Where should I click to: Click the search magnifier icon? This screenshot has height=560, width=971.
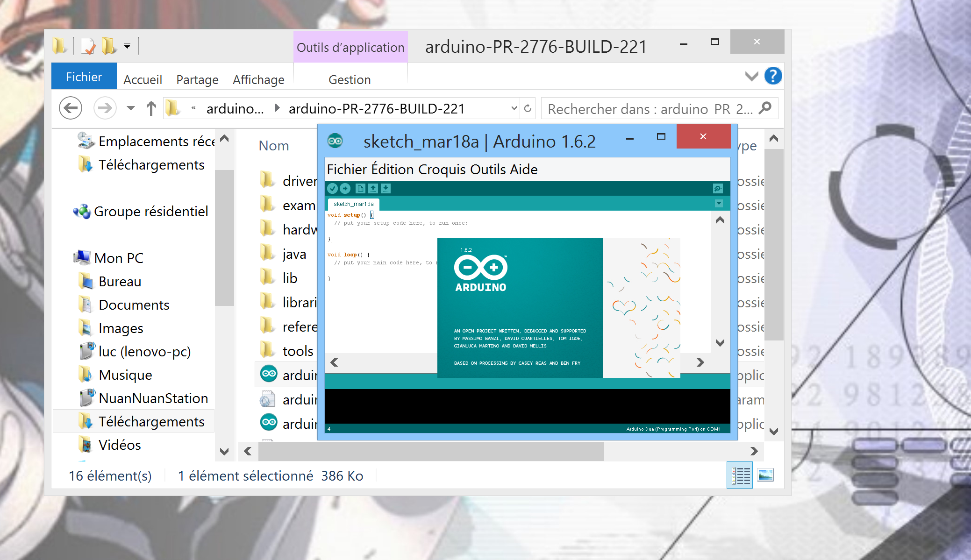coord(765,108)
